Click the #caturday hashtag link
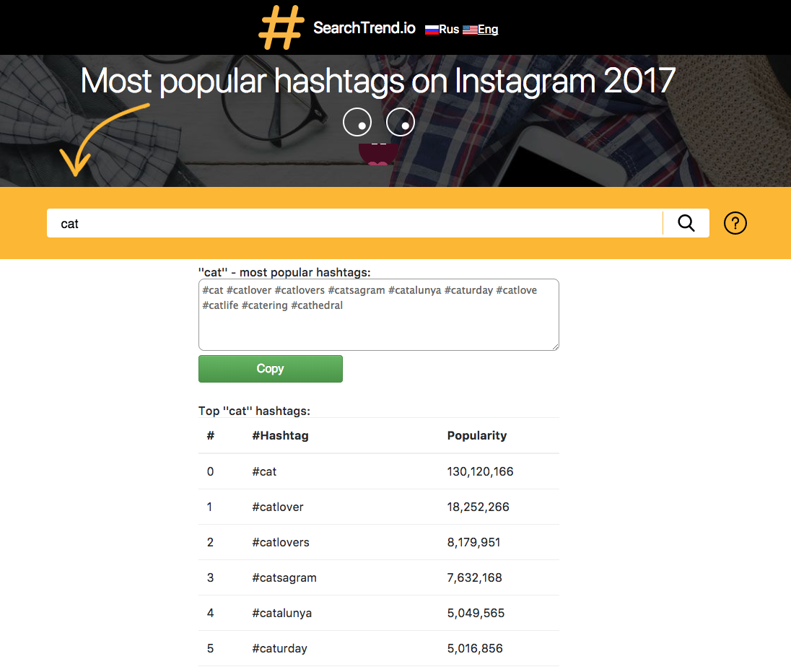791x672 pixels. 279,647
